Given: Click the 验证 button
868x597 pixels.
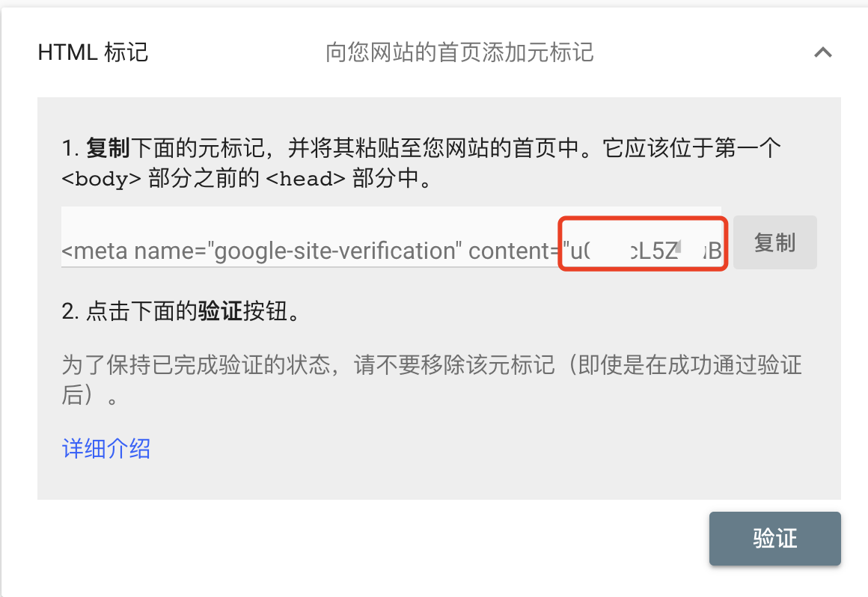Looking at the screenshot, I should click(774, 538).
